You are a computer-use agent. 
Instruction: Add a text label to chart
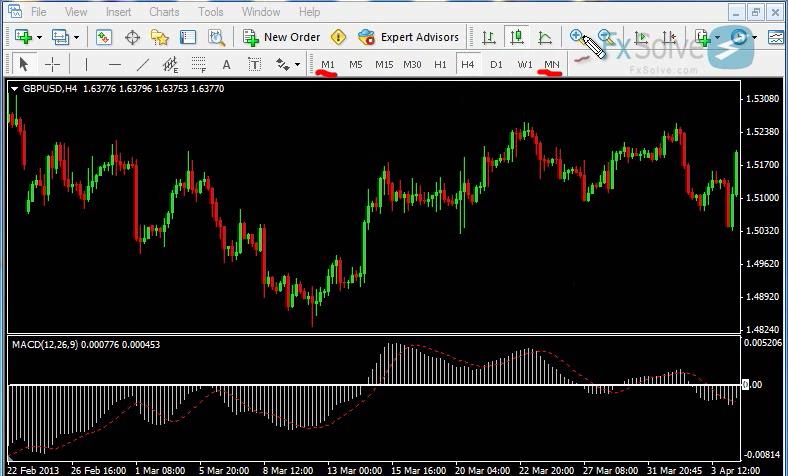227,64
